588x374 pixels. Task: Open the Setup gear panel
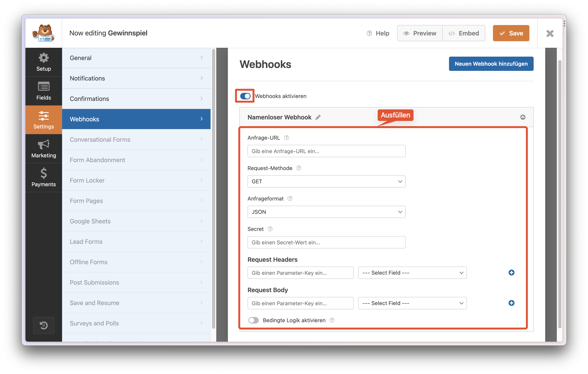click(43, 62)
